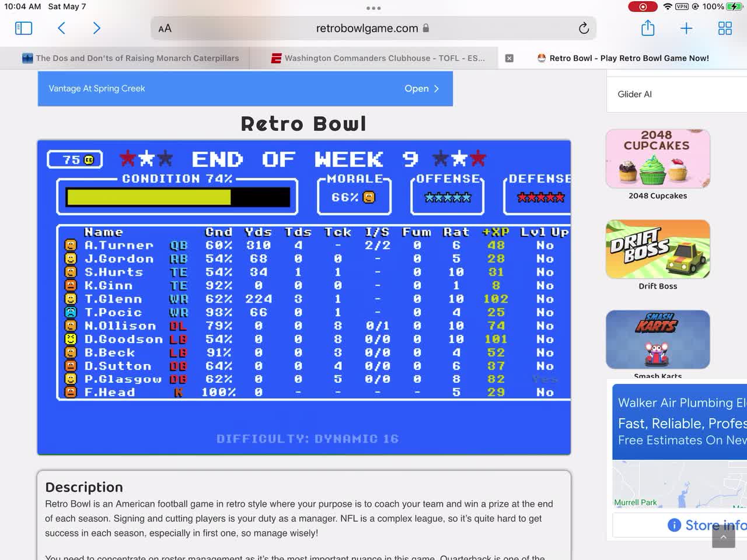Open the Smash Karts game thumbnail
Image resolution: width=747 pixels, height=560 pixels.
click(x=658, y=339)
